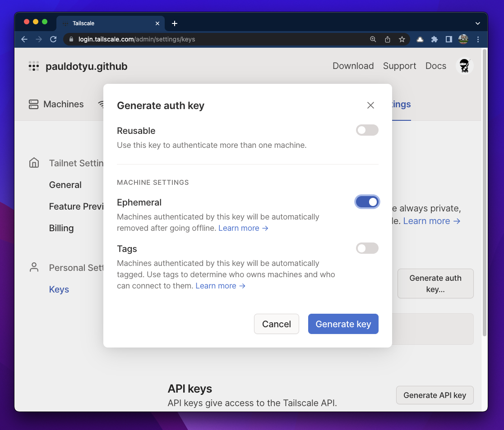The width and height of the screenshot is (504, 430).
Task: Click the Generate key button
Action: point(343,324)
